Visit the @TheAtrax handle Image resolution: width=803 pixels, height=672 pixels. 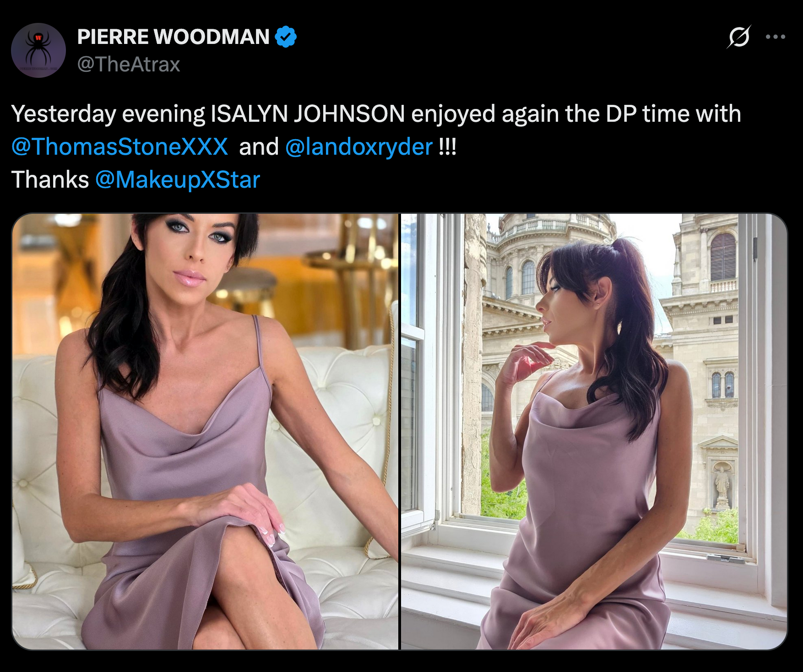pyautogui.click(x=129, y=64)
